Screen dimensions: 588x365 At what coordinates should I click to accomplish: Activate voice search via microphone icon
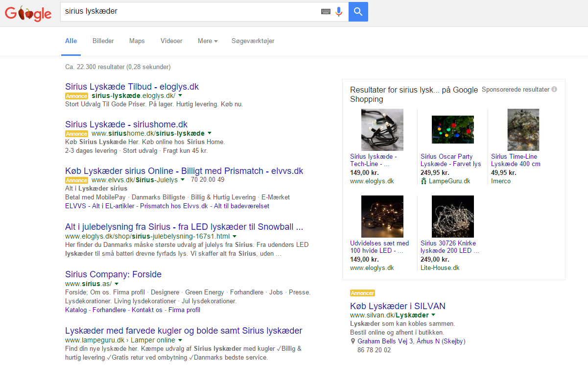tap(338, 11)
